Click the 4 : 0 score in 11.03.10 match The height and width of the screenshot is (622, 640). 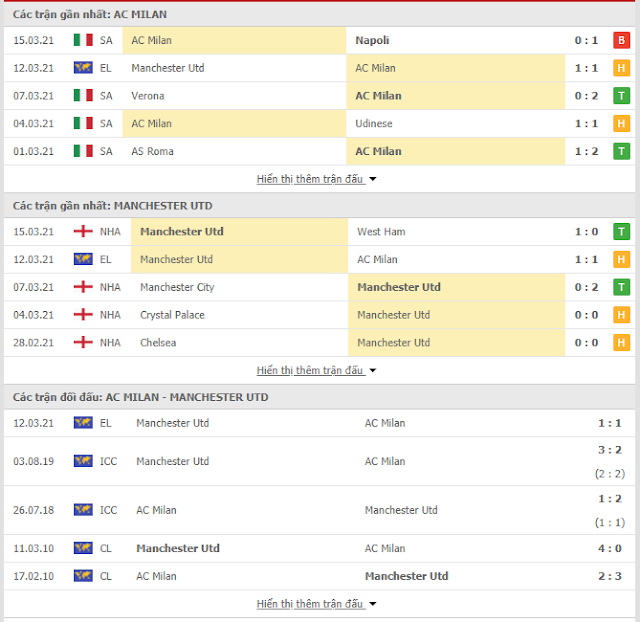coord(610,549)
